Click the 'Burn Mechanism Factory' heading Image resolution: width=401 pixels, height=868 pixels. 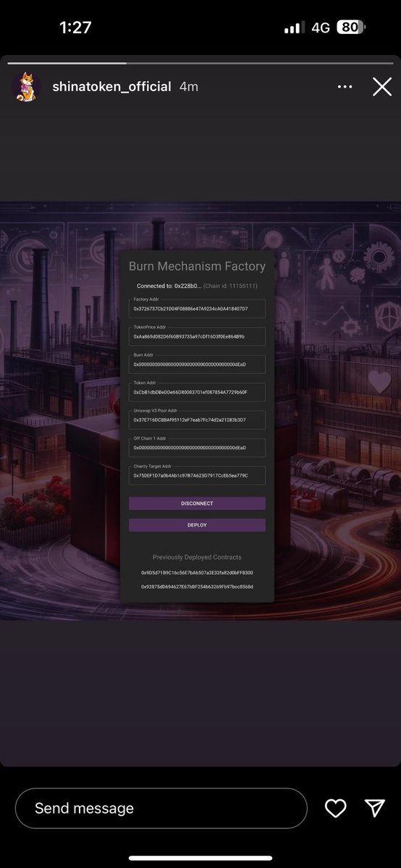point(197,266)
